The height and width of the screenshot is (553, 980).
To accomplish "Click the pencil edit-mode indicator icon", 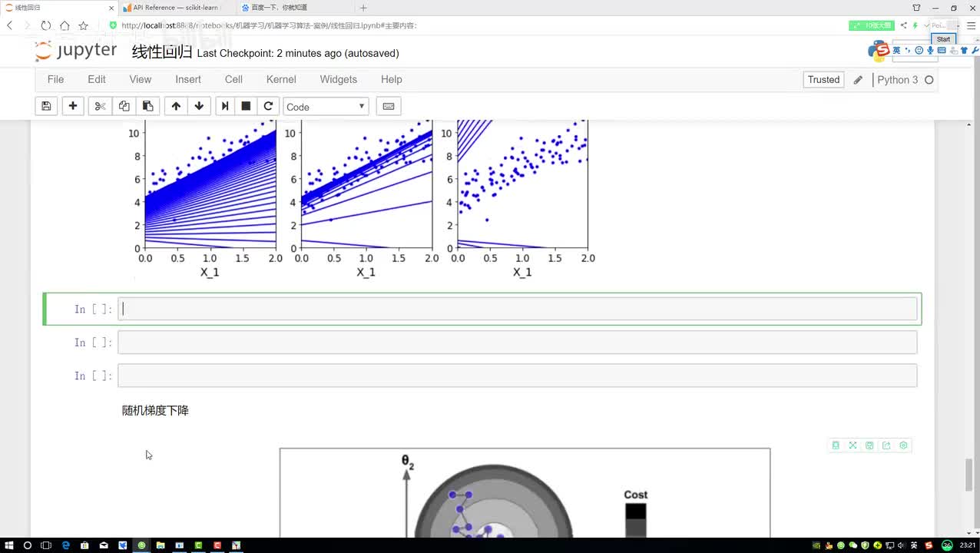I will click(858, 80).
